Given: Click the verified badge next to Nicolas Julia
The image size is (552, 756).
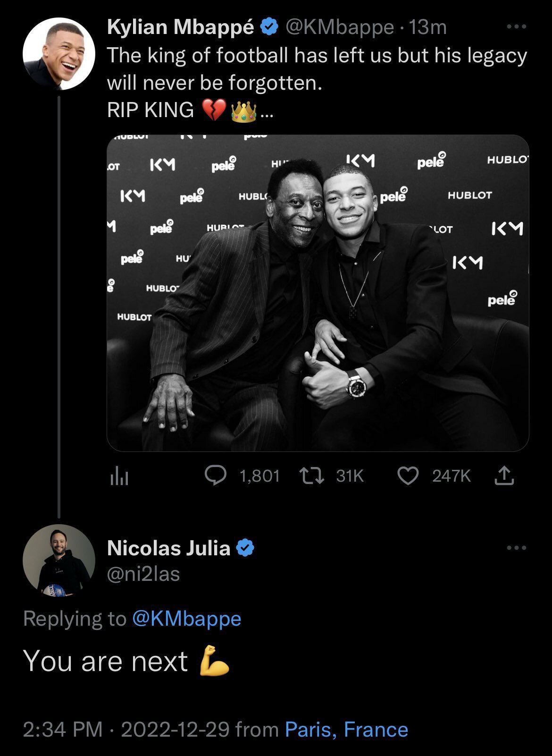Looking at the screenshot, I should pos(245,548).
